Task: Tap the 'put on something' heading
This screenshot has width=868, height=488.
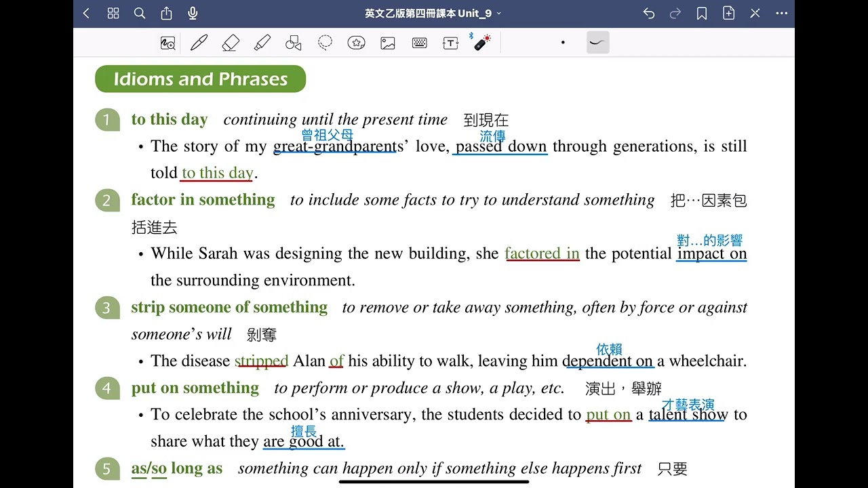Action: tap(195, 388)
